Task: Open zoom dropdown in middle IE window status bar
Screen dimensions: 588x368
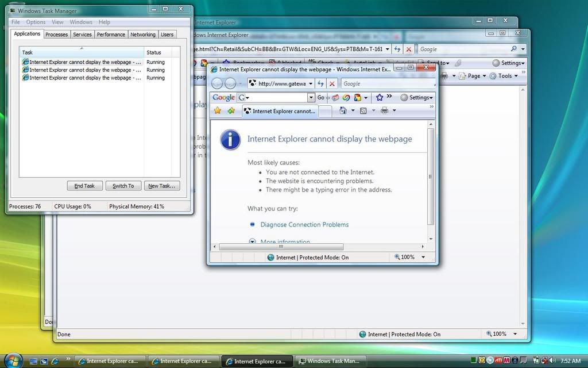Action: [x=515, y=334]
